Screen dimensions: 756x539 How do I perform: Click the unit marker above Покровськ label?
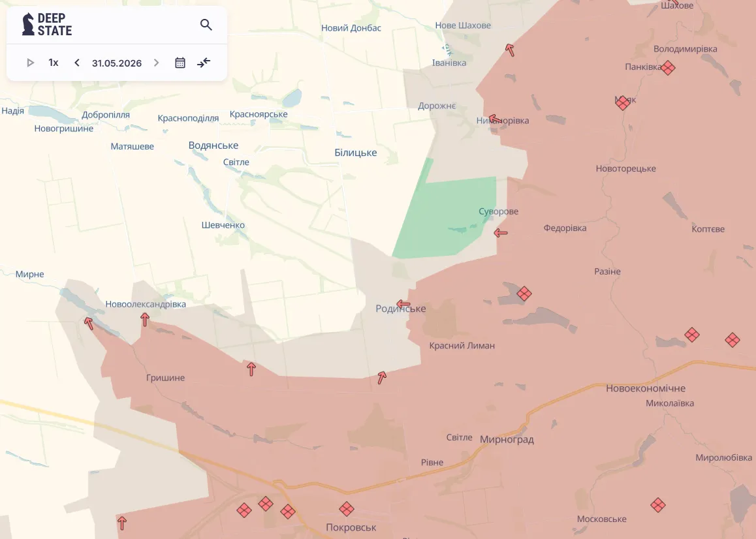pos(347,508)
